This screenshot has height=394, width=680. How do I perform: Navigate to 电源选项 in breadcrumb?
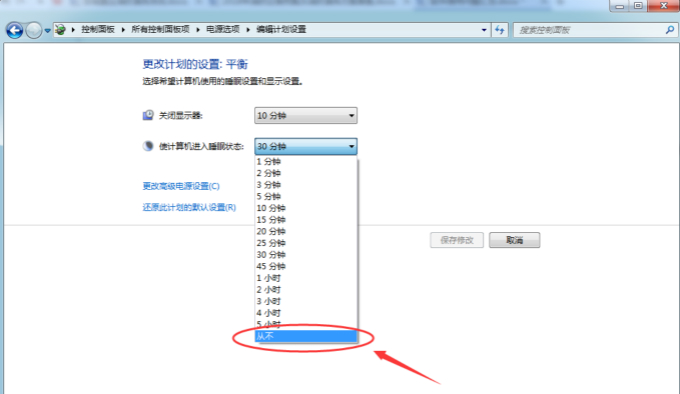tap(223, 29)
